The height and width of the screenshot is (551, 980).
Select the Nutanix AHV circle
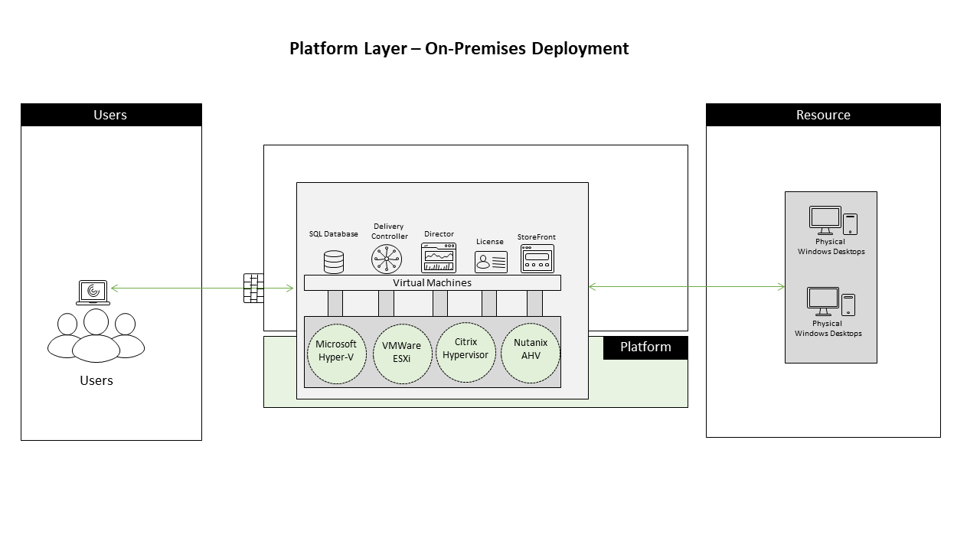530,351
